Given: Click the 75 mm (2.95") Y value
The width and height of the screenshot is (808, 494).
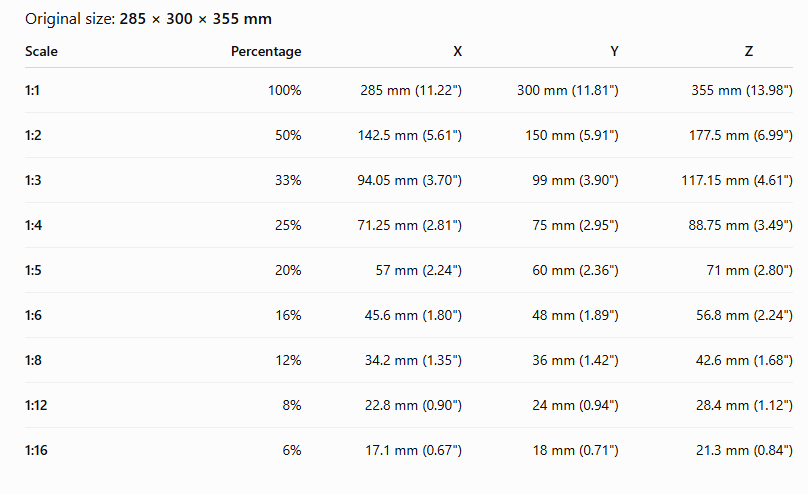Looking at the screenshot, I should click(x=575, y=225).
